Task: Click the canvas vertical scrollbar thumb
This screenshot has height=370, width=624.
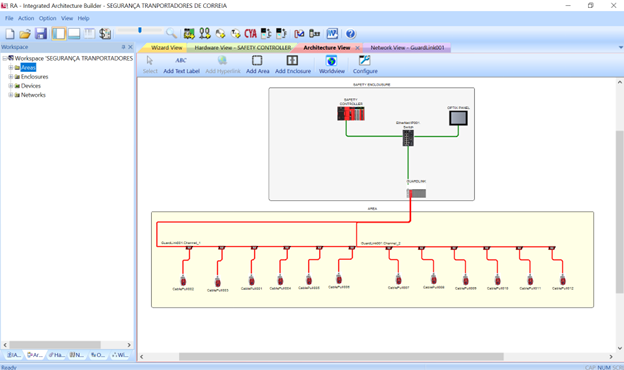Action: [x=620, y=212]
